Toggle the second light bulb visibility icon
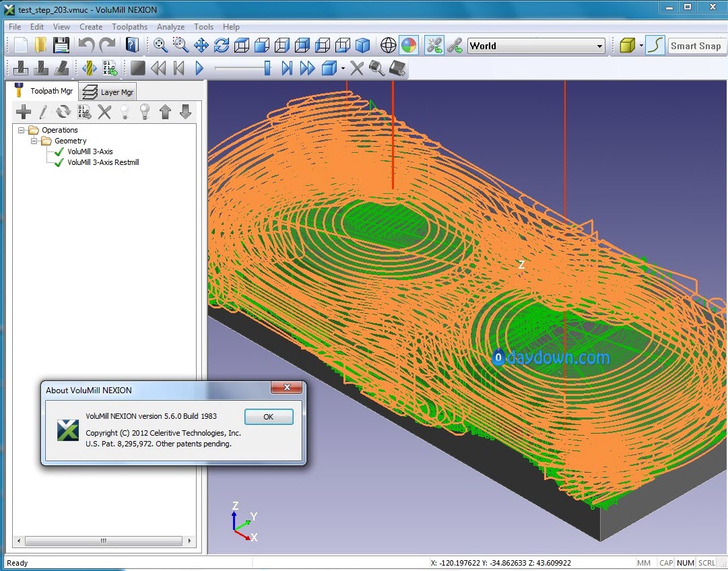 coord(145,112)
